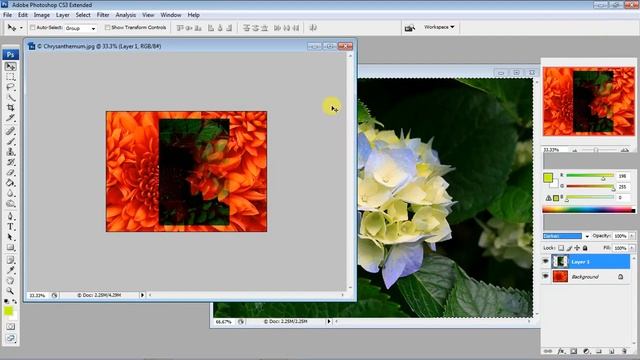This screenshot has height=360, width=640.
Task: Select the Pen tool
Action: (x=11, y=216)
